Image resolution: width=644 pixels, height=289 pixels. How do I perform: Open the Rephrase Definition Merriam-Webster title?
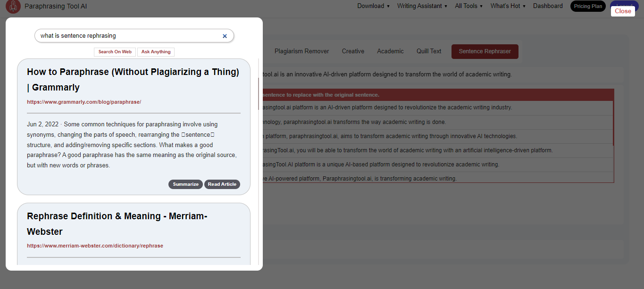(117, 224)
